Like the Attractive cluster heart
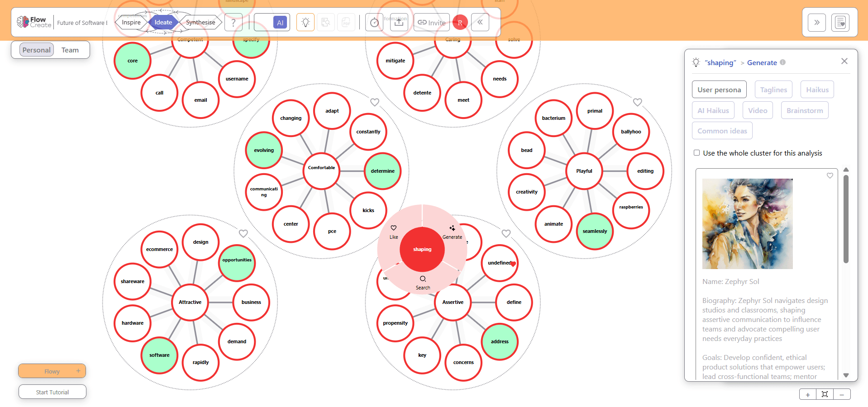Image resolution: width=868 pixels, height=407 pixels. coord(243,233)
